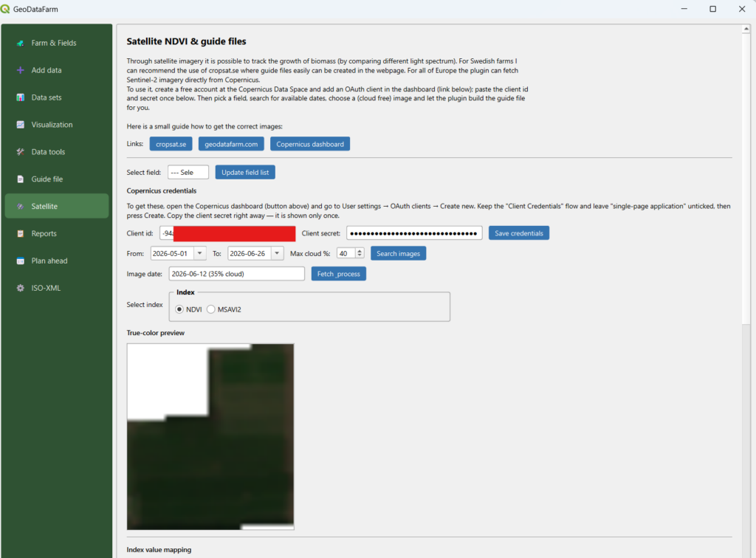
Task: Click the Guide file document icon
Action: coord(20,179)
